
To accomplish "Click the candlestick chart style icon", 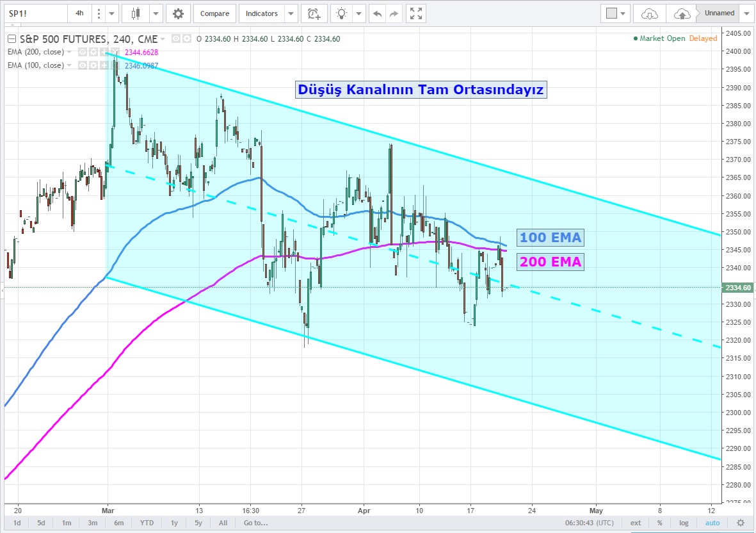I will tap(135, 13).
